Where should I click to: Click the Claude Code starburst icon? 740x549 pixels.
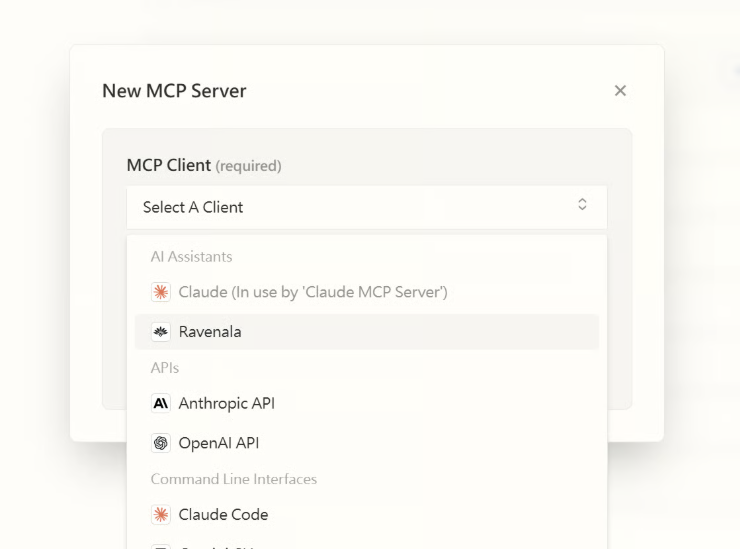[x=160, y=515]
